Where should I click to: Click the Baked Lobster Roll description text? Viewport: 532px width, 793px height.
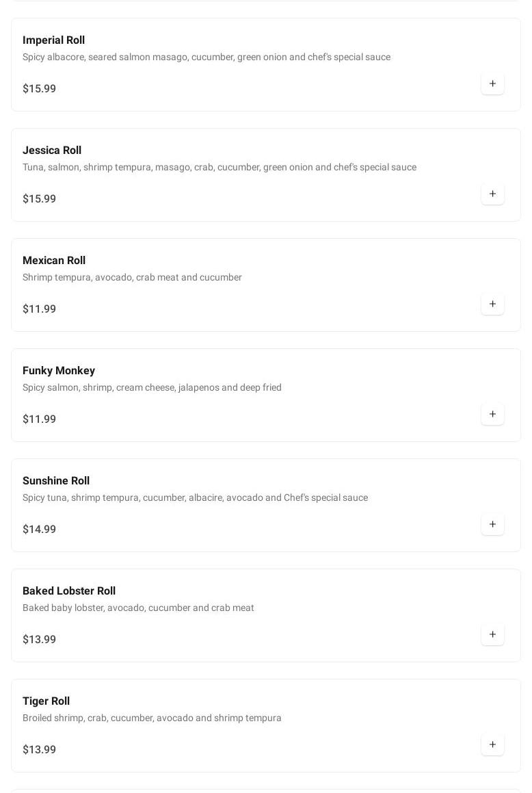coord(138,608)
